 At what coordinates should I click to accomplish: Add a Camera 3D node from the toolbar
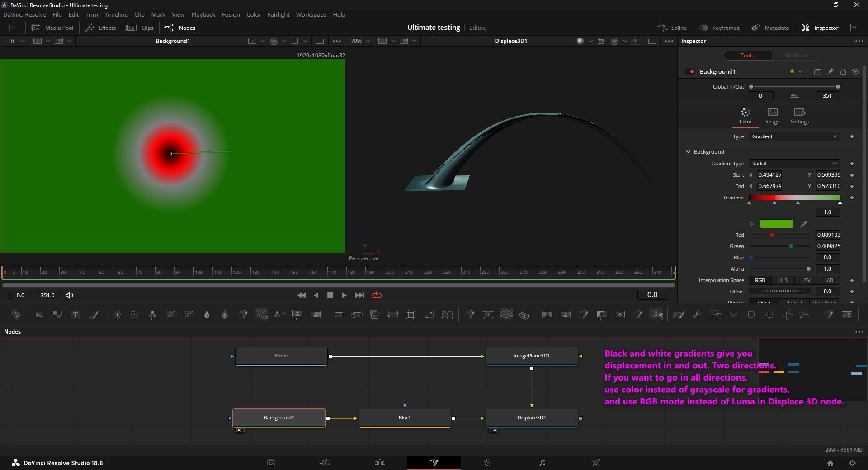pos(524,315)
